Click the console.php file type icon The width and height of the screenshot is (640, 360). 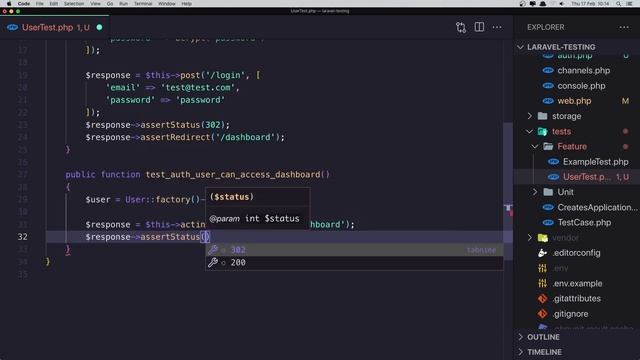[548, 86]
